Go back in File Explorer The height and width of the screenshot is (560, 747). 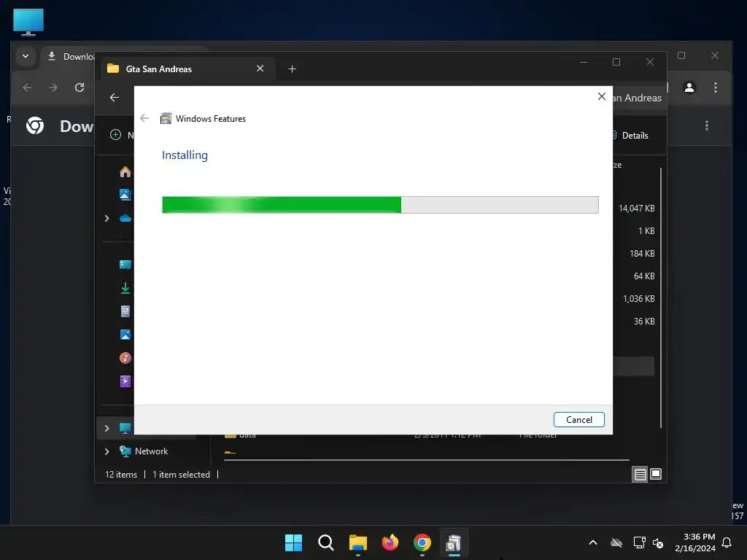pyautogui.click(x=115, y=98)
